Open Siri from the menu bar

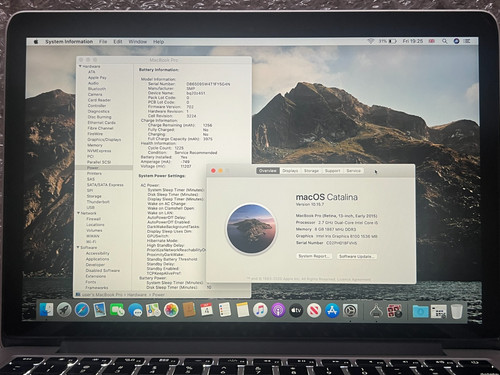point(456,41)
